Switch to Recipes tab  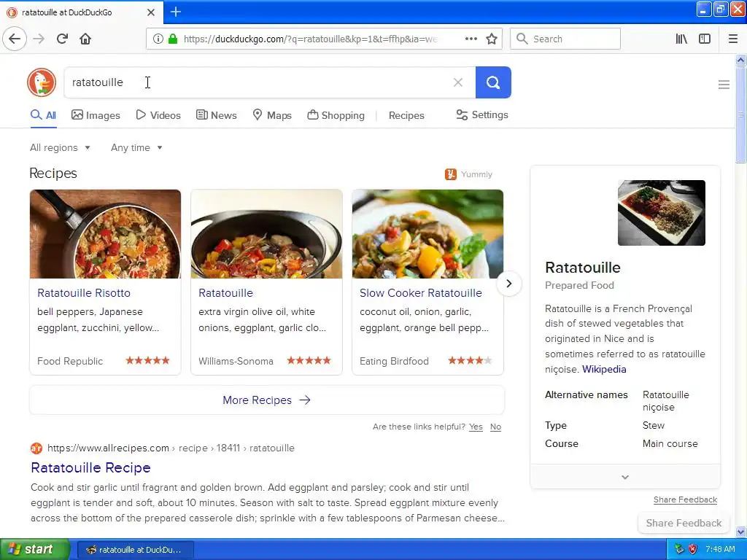(x=406, y=115)
